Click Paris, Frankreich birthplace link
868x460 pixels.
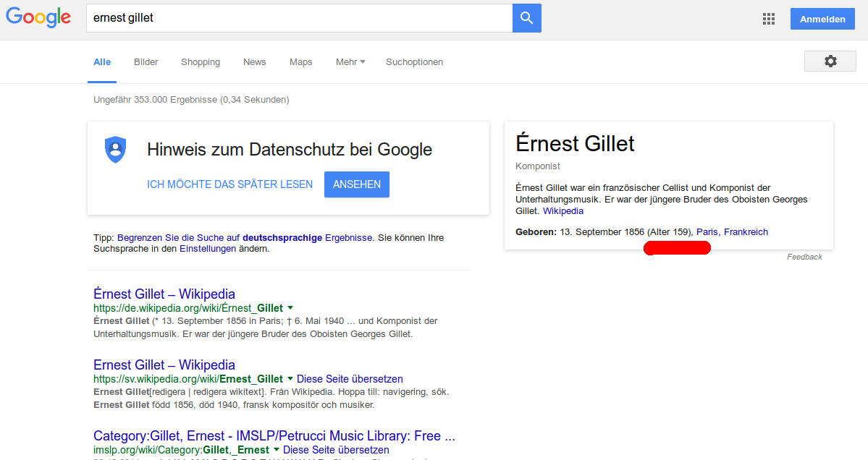pos(732,232)
